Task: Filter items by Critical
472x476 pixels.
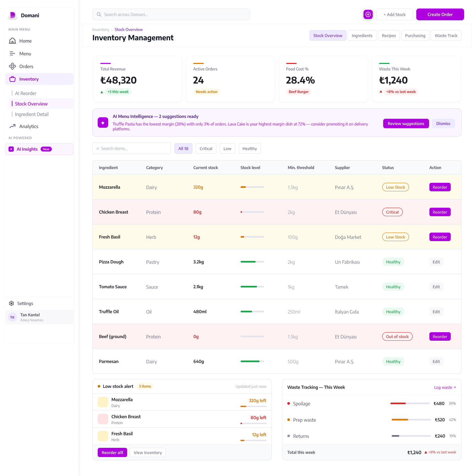Action: point(206,148)
